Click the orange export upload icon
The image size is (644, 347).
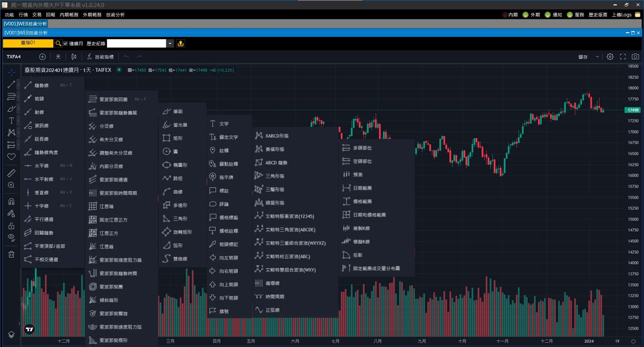pos(180,44)
